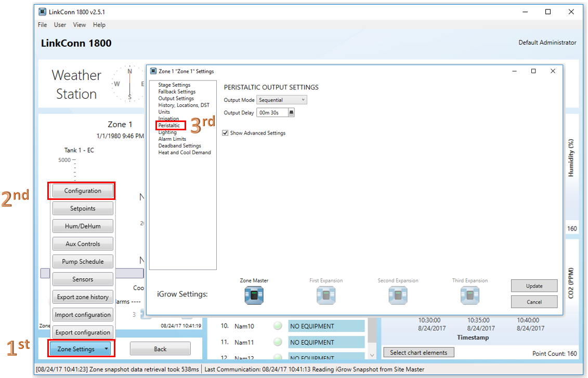Click the green status light for Nam10

pyautogui.click(x=278, y=326)
